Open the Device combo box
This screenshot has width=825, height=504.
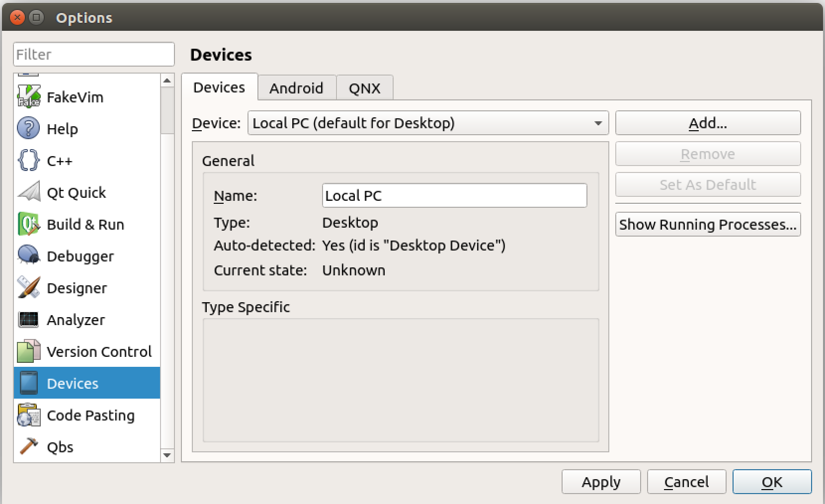click(x=428, y=123)
